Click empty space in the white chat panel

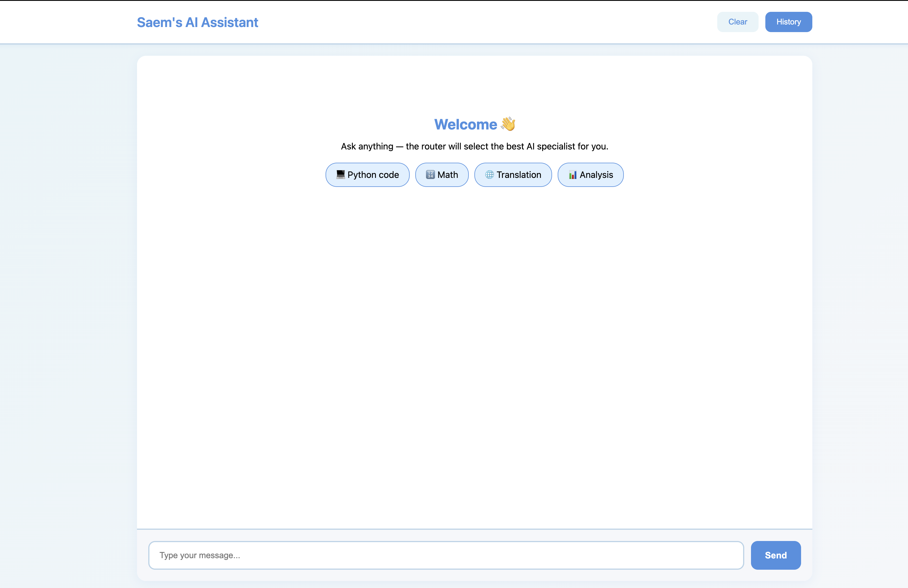pos(474,343)
